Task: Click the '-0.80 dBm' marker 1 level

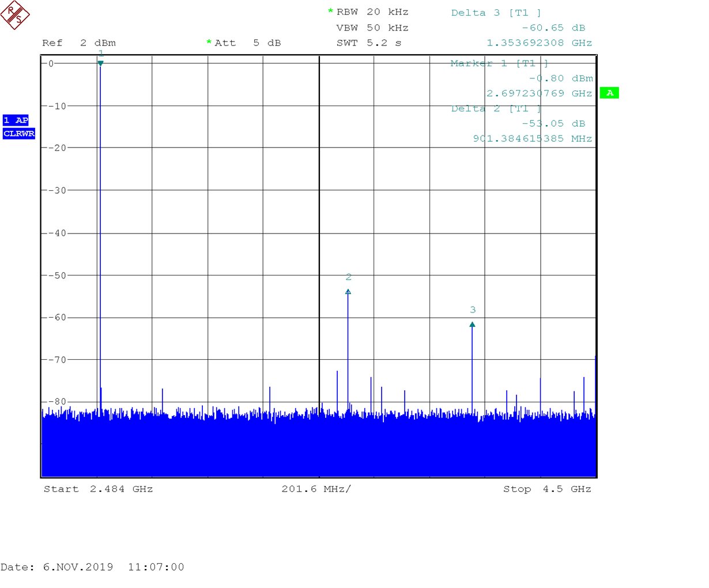Action: pyautogui.click(x=561, y=78)
